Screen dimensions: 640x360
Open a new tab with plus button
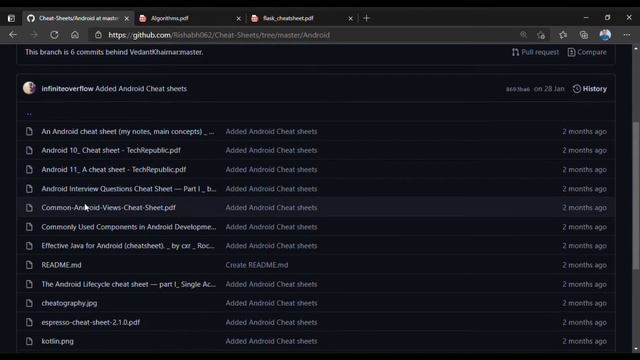coord(367,18)
